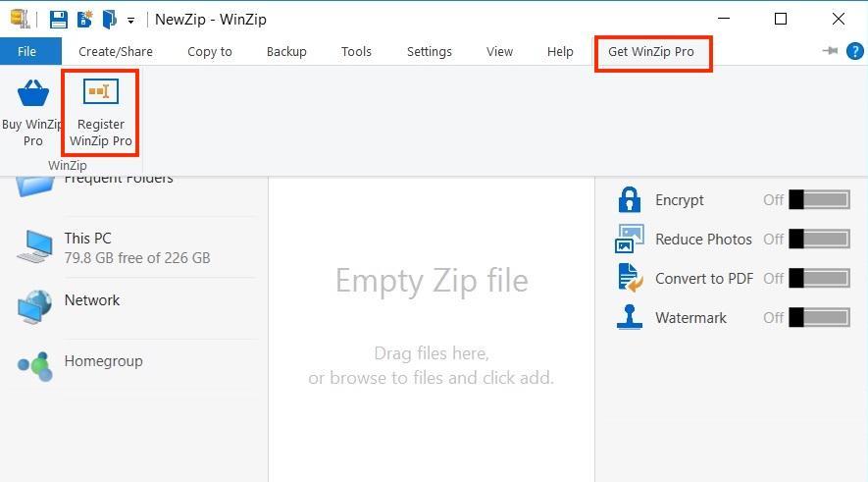Switch to the Create/Share tab
This screenshot has width=868, height=482.
[116, 51]
